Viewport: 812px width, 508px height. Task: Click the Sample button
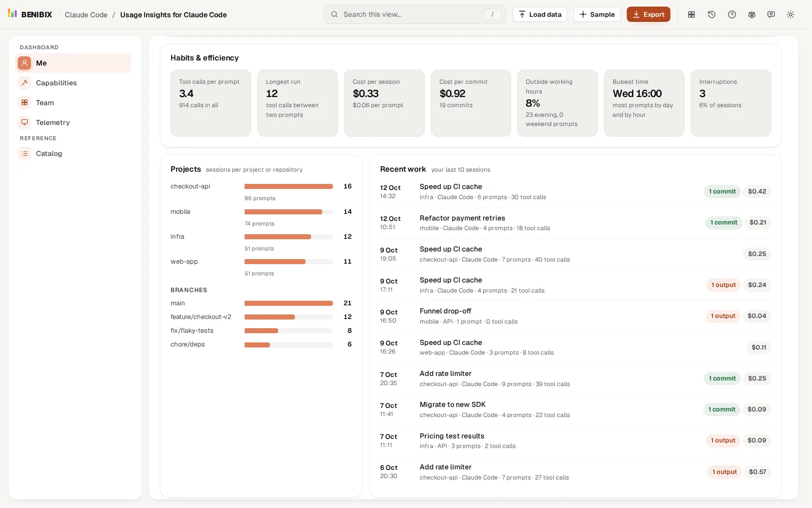(x=597, y=14)
